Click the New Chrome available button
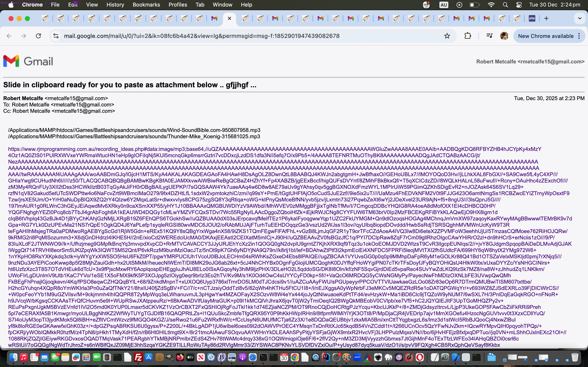 coord(546,36)
